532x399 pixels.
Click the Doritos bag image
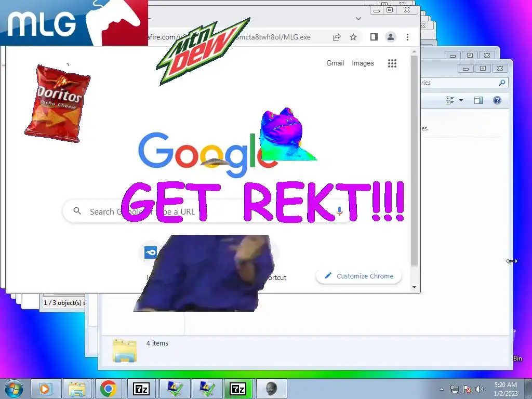[58, 103]
